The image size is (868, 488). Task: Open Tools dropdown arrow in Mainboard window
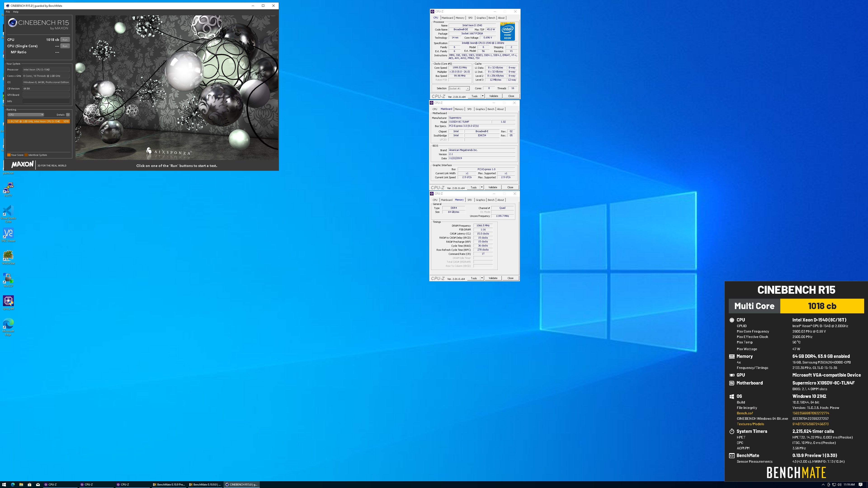[481, 187]
